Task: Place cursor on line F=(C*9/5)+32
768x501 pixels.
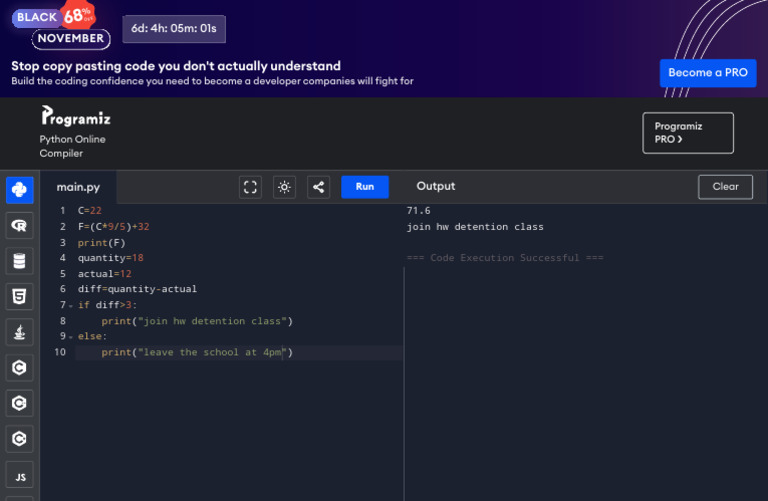Action: tap(114, 227)
